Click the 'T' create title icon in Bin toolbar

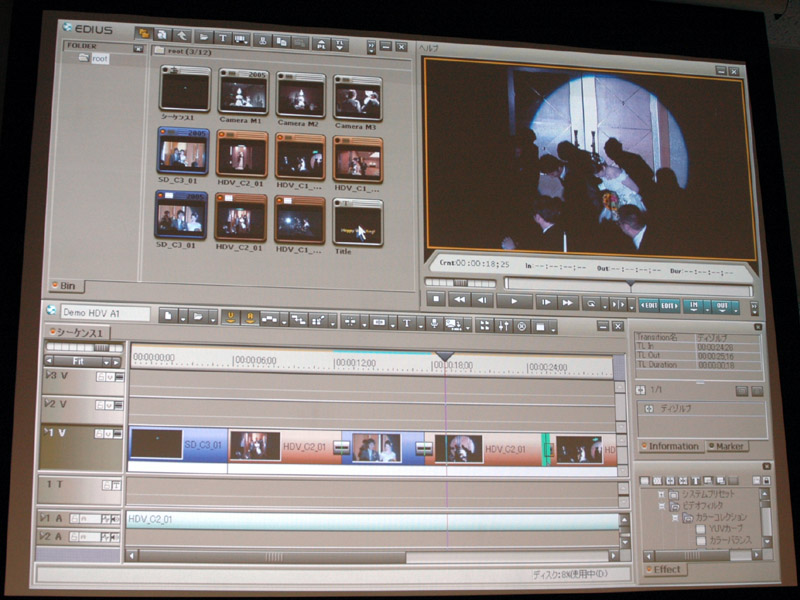pos(222,40)
